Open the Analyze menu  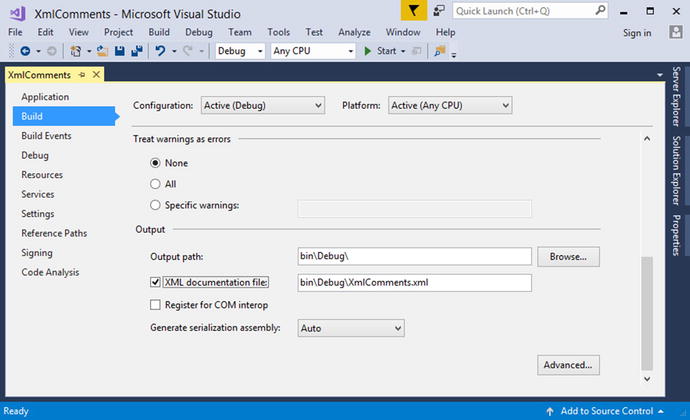[x=354, y=32]
